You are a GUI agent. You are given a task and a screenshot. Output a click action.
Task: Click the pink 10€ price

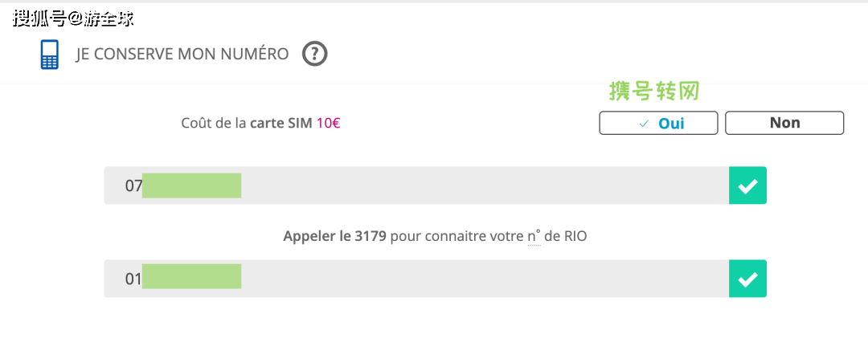click(328, 124)
